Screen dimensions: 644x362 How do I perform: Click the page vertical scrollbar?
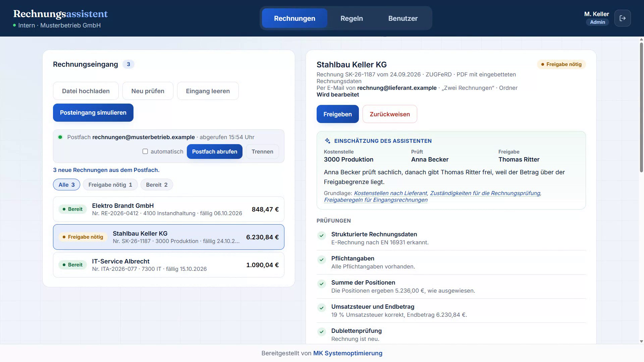641,107
